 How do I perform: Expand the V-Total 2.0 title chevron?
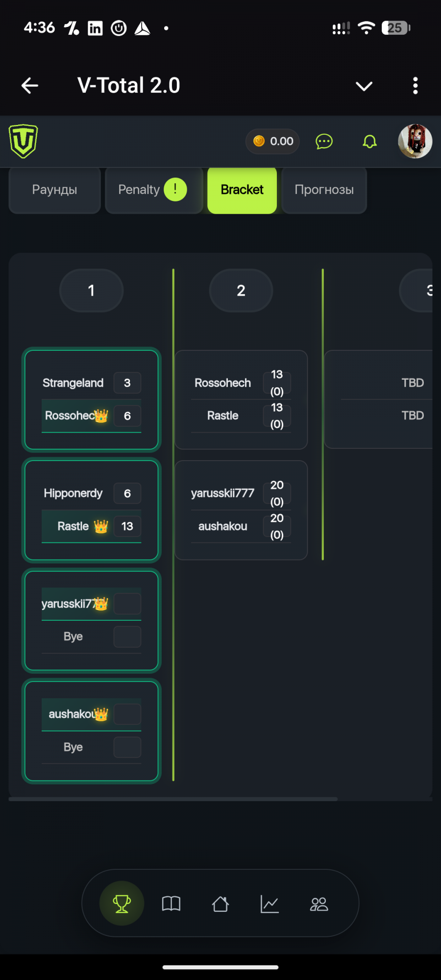pos(364,86)
